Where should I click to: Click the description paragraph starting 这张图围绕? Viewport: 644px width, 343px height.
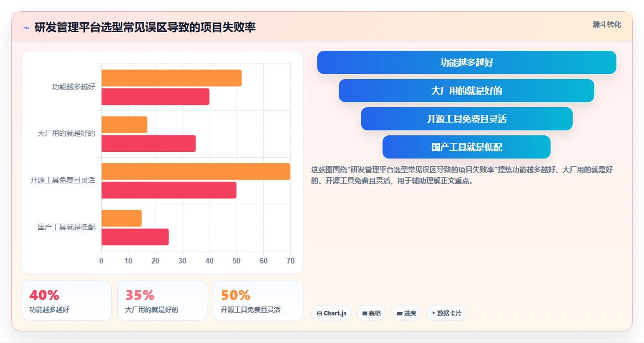coord(462,175)
